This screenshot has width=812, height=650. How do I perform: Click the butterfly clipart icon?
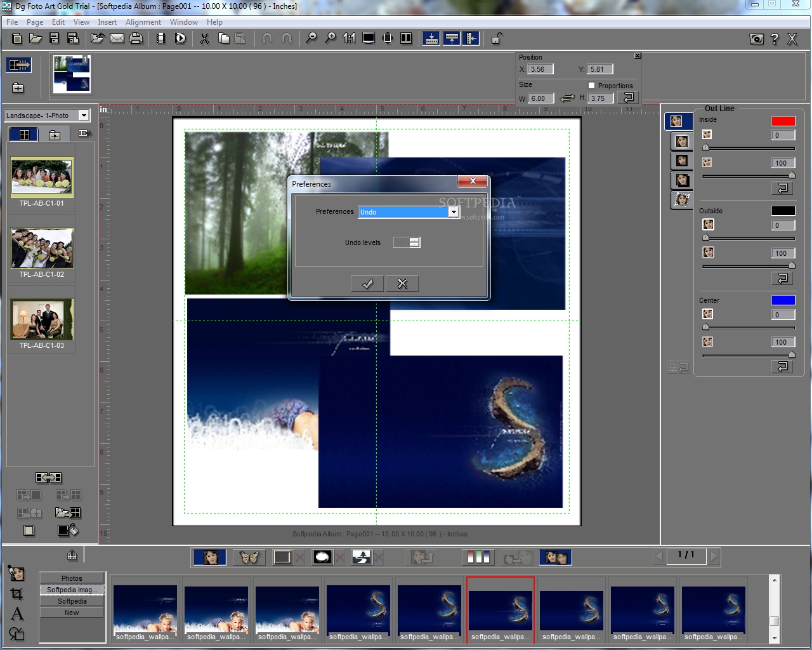click(x=249, y=557)
